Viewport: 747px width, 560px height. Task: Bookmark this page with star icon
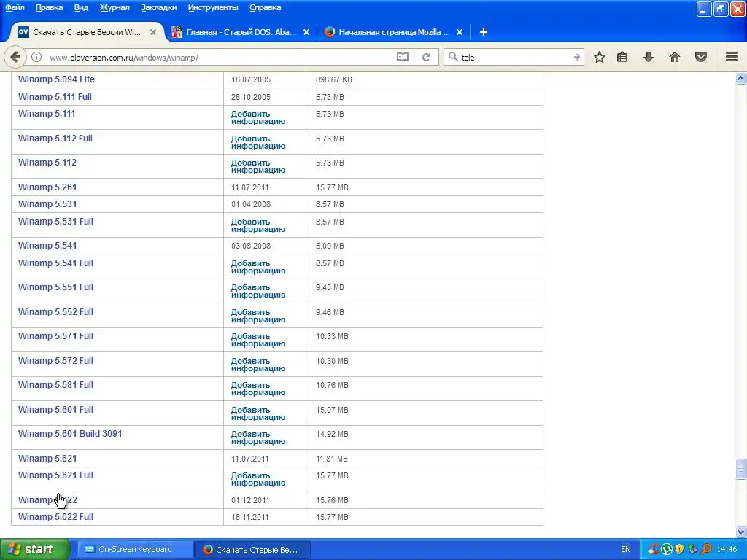[x=600, y=57]
